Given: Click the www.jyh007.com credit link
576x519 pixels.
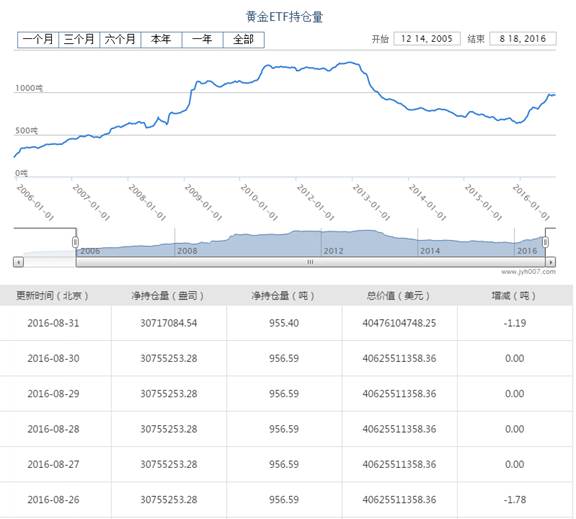Looking at the screenshot, I should [528, 272].
